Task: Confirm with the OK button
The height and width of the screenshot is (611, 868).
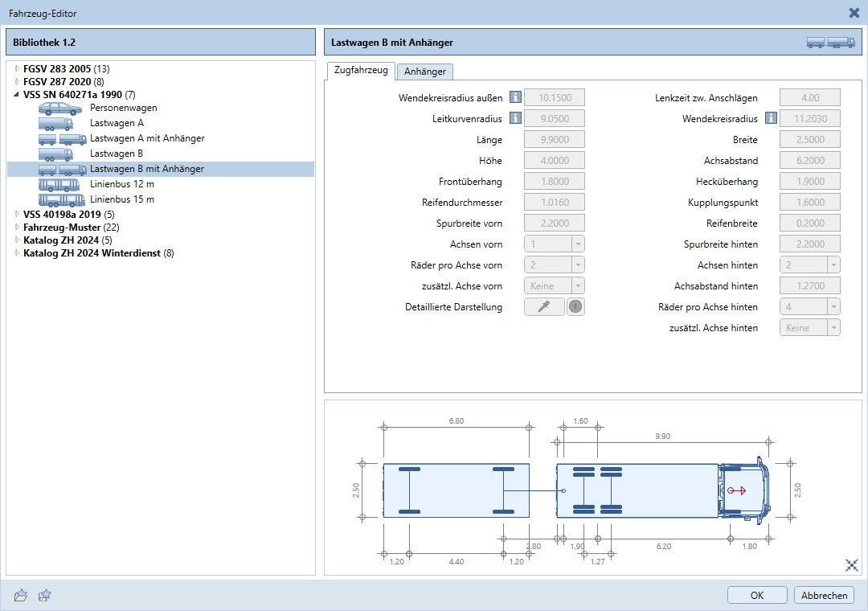Action: pyautogui.click(x=757, y=596)
